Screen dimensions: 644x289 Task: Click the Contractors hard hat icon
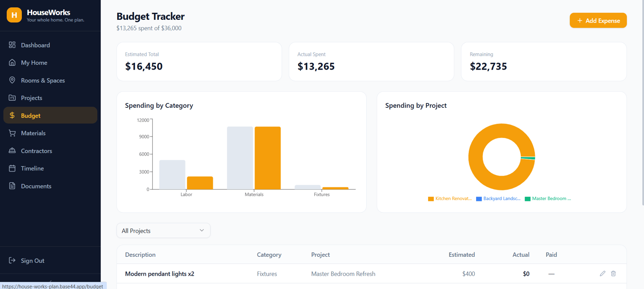click(12, 151)
